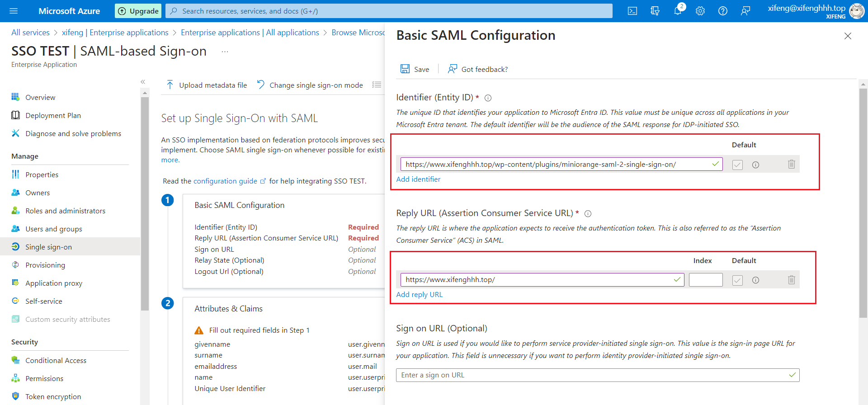
Task: Collapse the left sidebar with chevron
Action: coord(143,82)
